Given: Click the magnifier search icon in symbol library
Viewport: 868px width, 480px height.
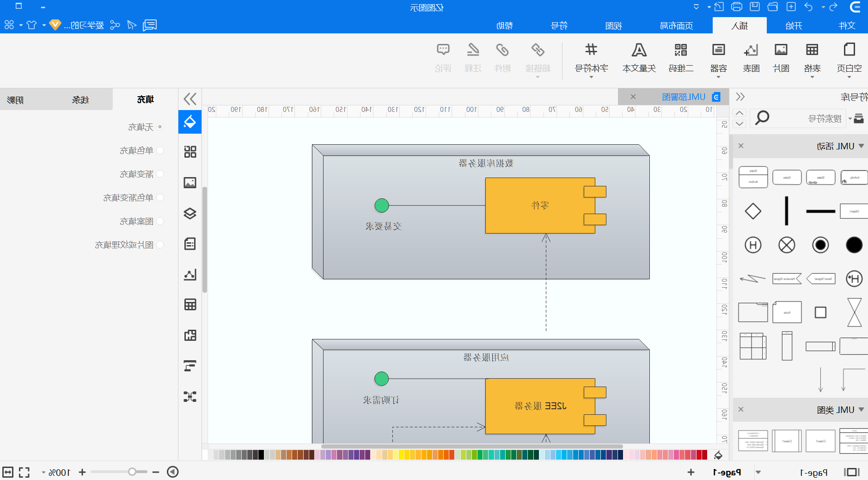Looking at the screenshot, I should click(762, 118).
